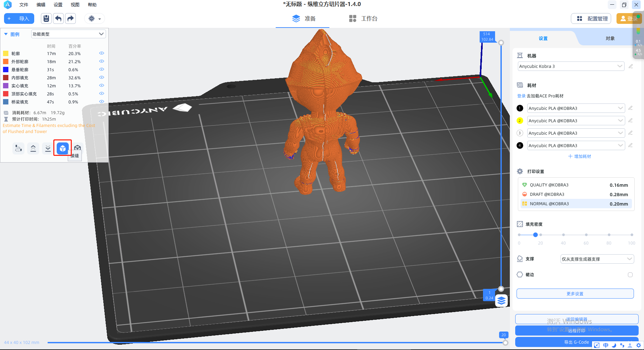This screenshot has width=644, height=350.
Task: Click the 导出 G-Code button
Action: click(577, 342)
